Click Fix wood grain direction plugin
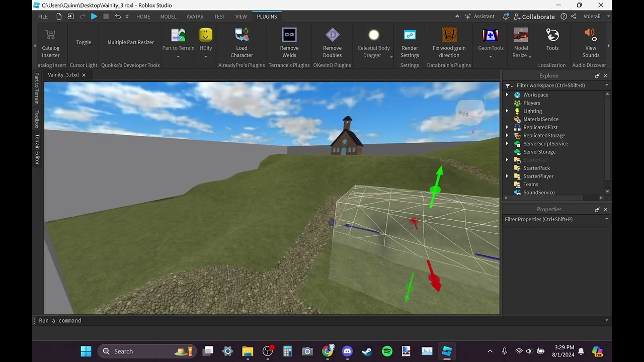Viewport: 644px width, 362px height. (449, 43)
